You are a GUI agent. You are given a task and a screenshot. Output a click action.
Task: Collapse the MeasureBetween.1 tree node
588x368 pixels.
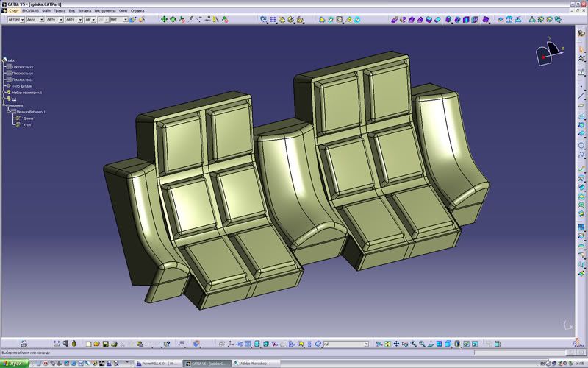[x=10, y=112]
